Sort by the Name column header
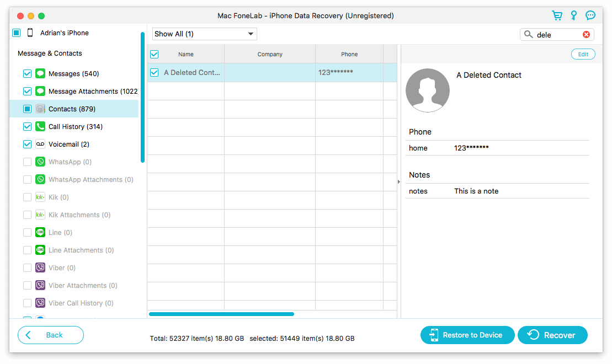 click(x=186, y=54)
